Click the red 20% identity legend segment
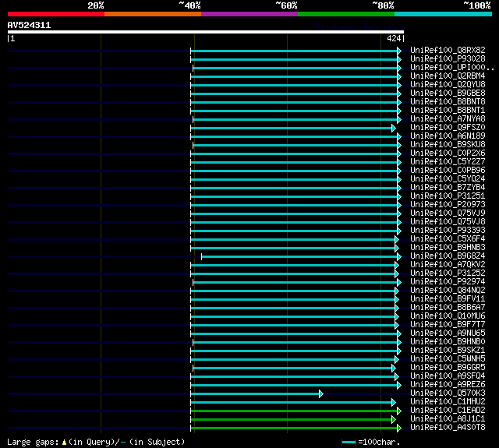 coord(56,14)
